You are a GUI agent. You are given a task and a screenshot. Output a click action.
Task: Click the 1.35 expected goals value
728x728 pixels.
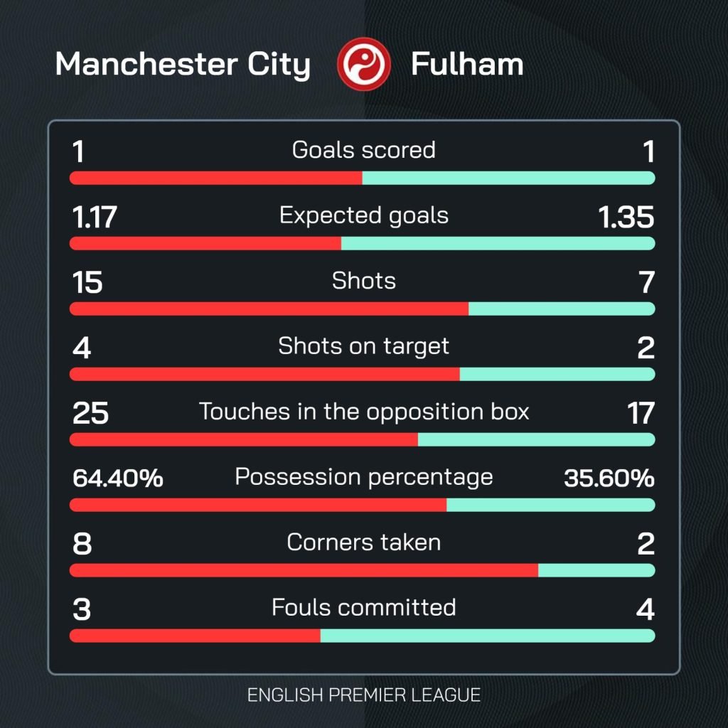(626, 217)
